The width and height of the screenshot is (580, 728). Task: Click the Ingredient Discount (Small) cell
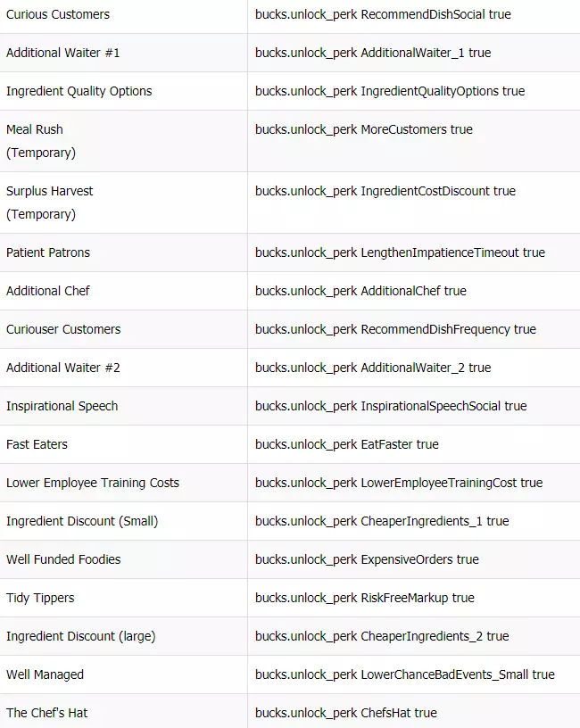tap(82, 521)
